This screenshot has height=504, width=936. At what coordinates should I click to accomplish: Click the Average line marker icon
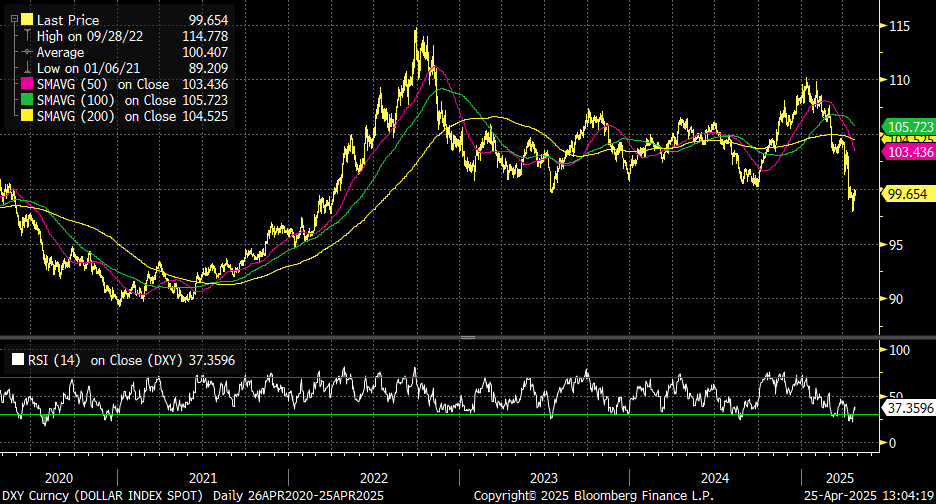click(27, 52)
